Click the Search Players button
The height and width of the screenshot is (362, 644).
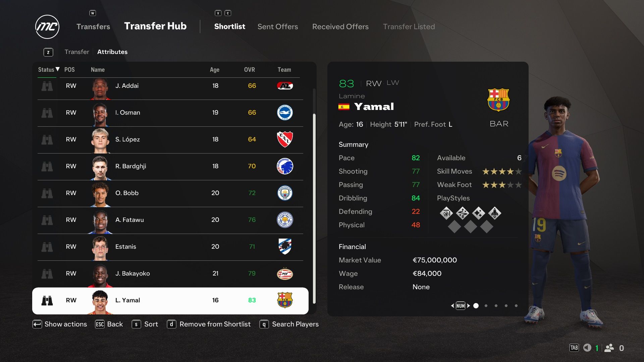pos(296,324)
